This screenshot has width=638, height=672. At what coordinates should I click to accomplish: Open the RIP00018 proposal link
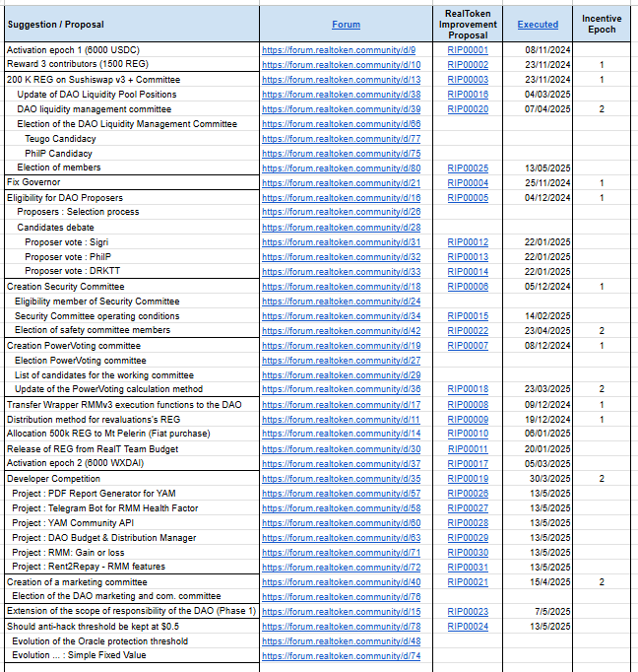pos(468,389)
